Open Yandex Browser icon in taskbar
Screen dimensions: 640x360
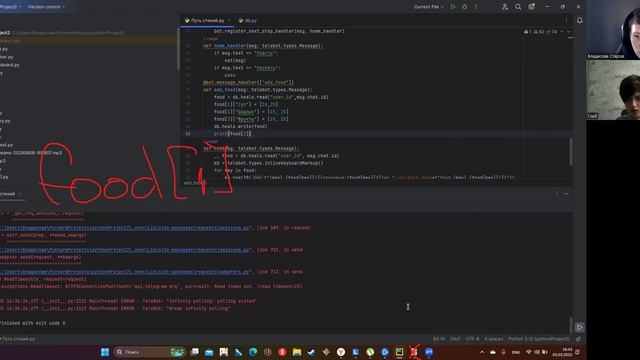(341, 352)
